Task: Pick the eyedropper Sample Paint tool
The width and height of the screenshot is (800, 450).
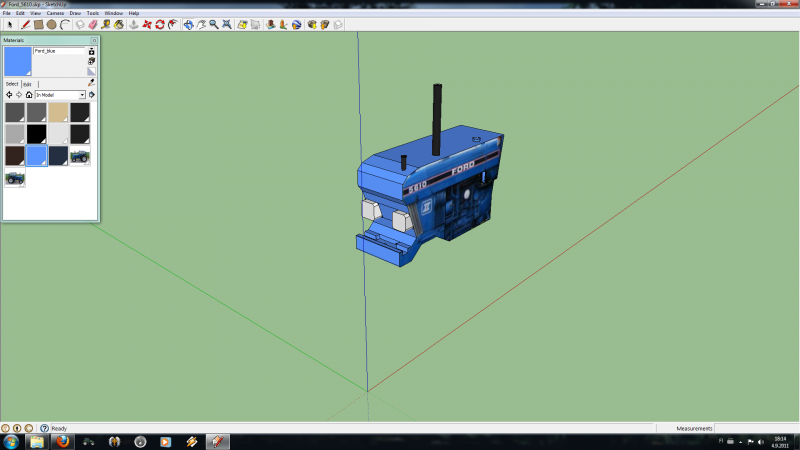Action: [x=91, y=83]
